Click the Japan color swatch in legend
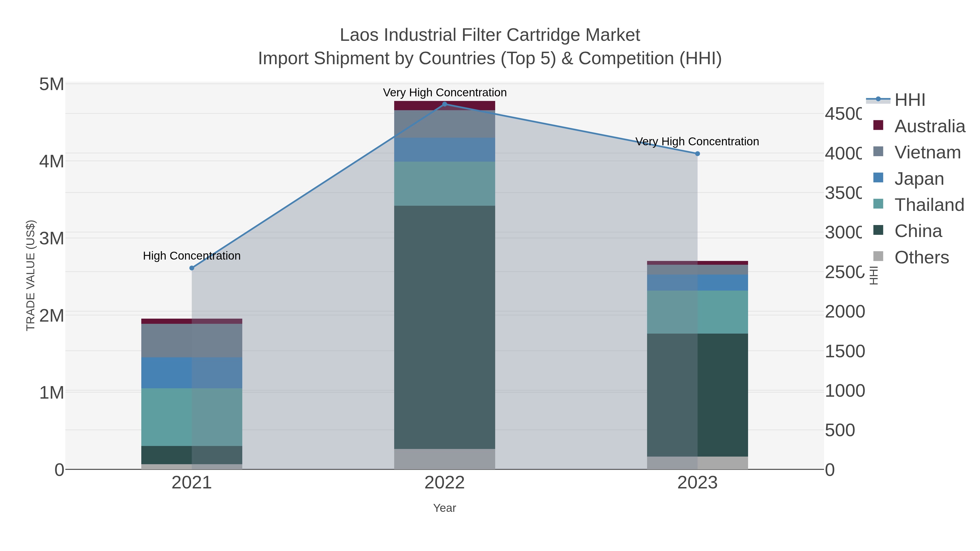The height and width of the screenshot is (551, 980). click(x=878, y=178)
